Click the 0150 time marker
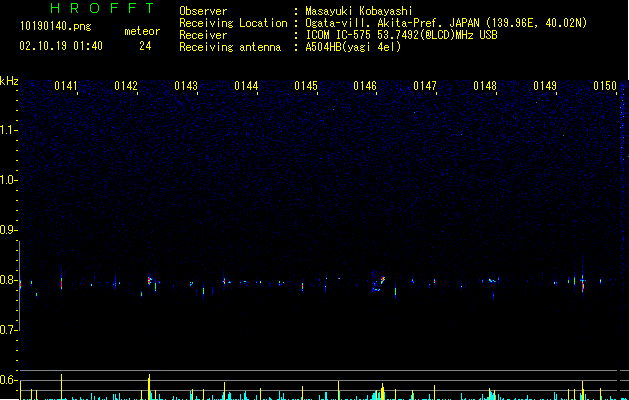This screenshot has width=629, height=400. click(x=605, y=86)
